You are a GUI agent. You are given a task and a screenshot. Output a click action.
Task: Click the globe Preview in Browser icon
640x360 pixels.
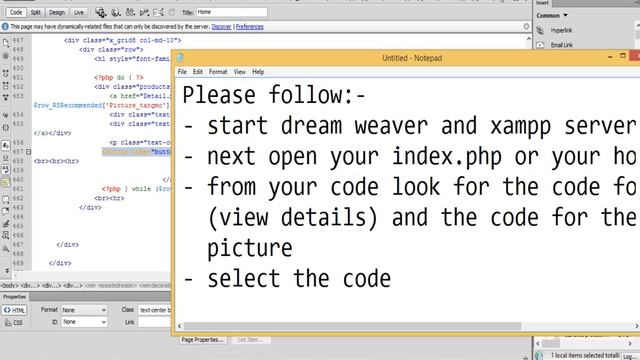(x=116, y=12)
